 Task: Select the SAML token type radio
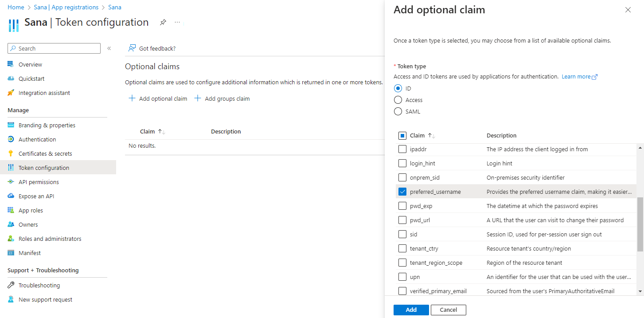pos(398,111)
